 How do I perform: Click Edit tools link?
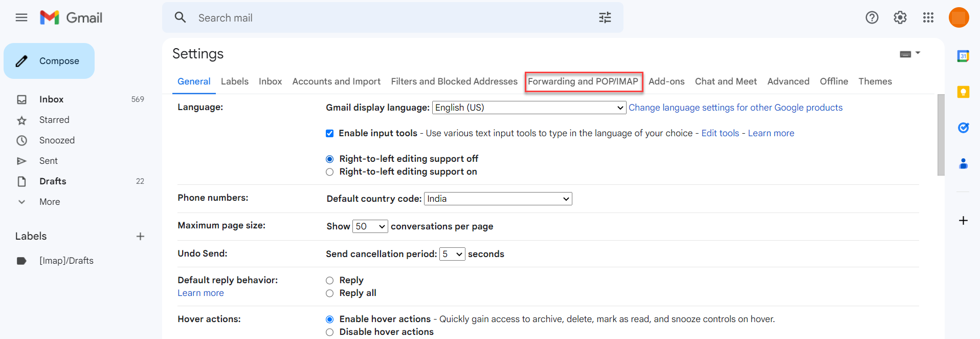point(720,133)
